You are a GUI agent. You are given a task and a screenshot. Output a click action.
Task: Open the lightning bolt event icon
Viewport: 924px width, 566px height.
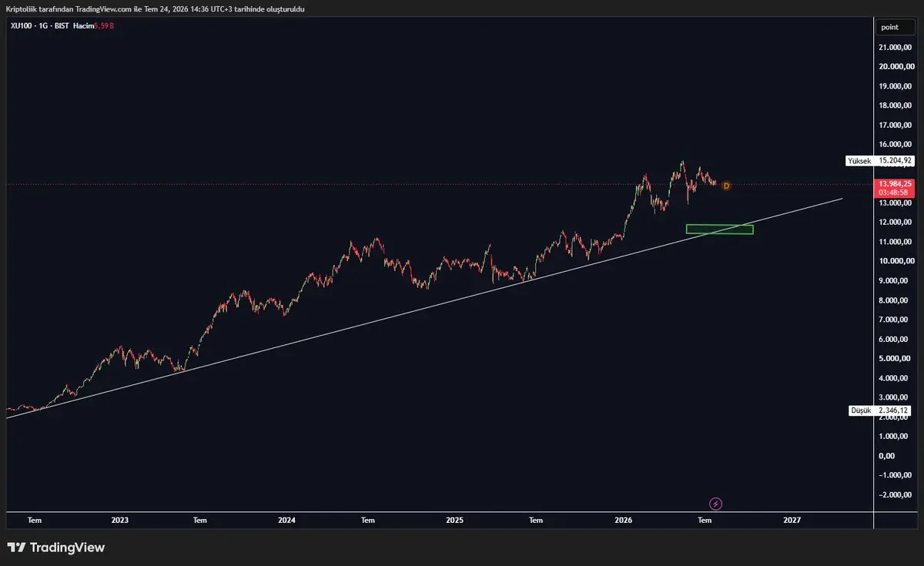(x=716, y=504)
